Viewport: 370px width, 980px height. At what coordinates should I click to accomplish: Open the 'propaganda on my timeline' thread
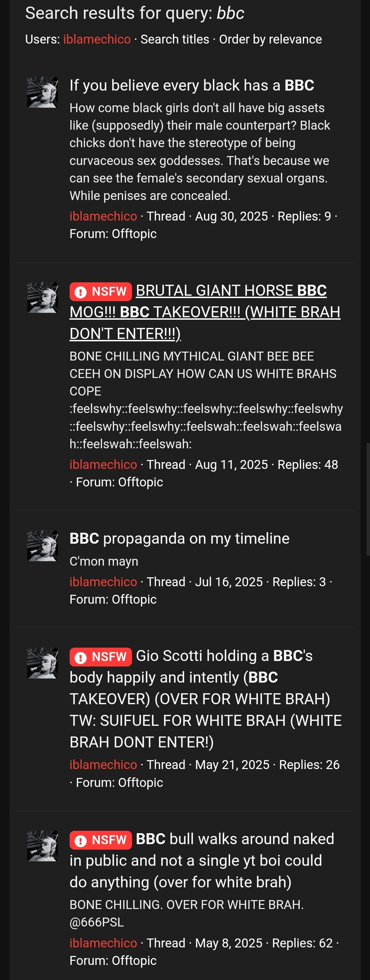tap(179, 539)
